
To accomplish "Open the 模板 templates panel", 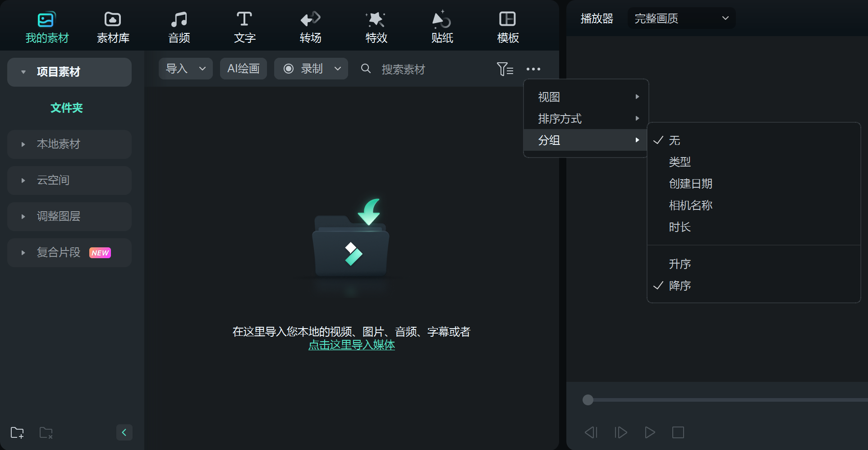I will click(x=507, y=26).
